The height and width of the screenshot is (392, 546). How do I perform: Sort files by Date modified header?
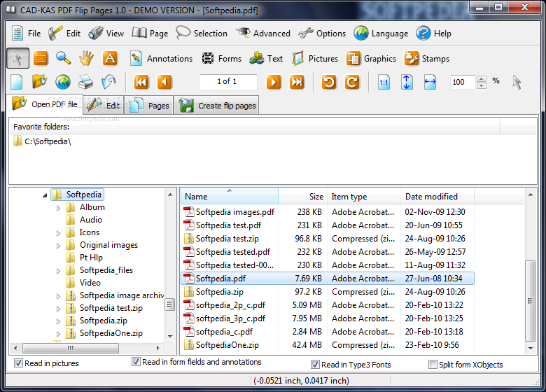tap(437, 197)
